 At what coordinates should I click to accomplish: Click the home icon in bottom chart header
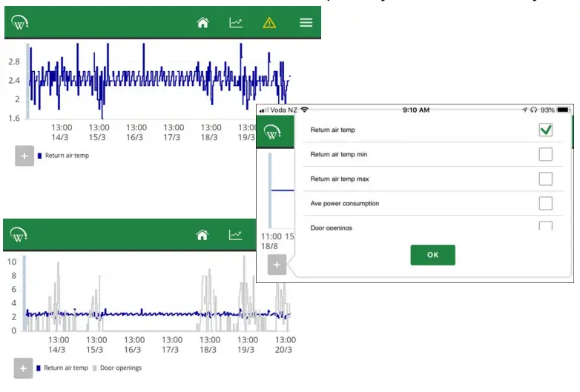click(x=202, y=235)
